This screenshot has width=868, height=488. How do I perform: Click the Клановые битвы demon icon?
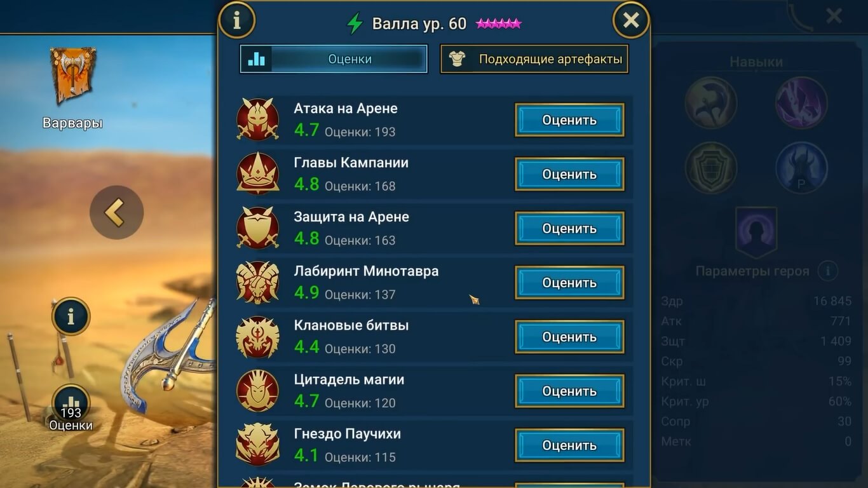pyautogui.click(x=258, y=337)
